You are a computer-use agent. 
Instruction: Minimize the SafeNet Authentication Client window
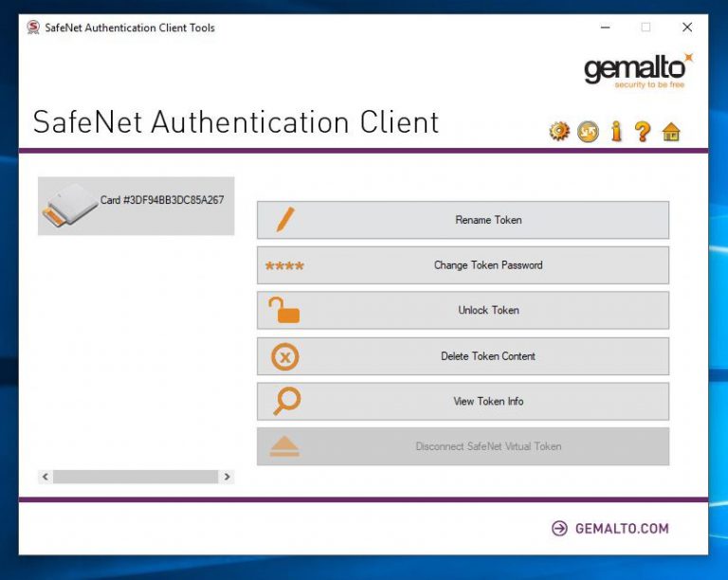[604, 27]
